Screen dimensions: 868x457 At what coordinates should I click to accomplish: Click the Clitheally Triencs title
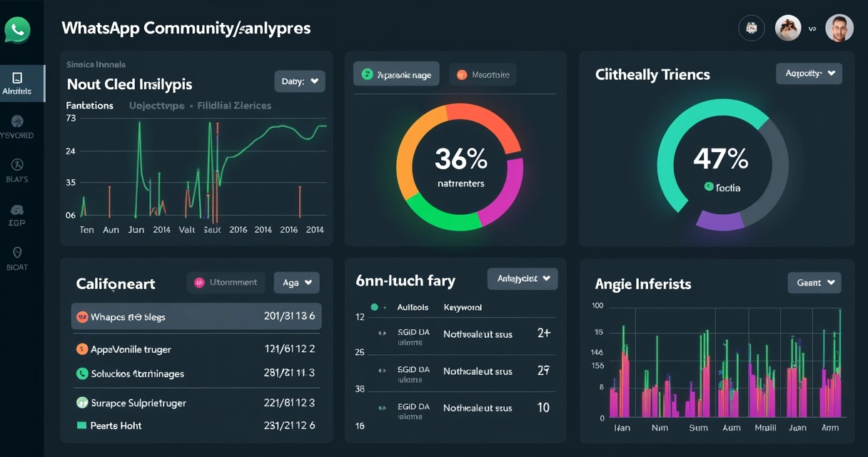pos(652,74)
